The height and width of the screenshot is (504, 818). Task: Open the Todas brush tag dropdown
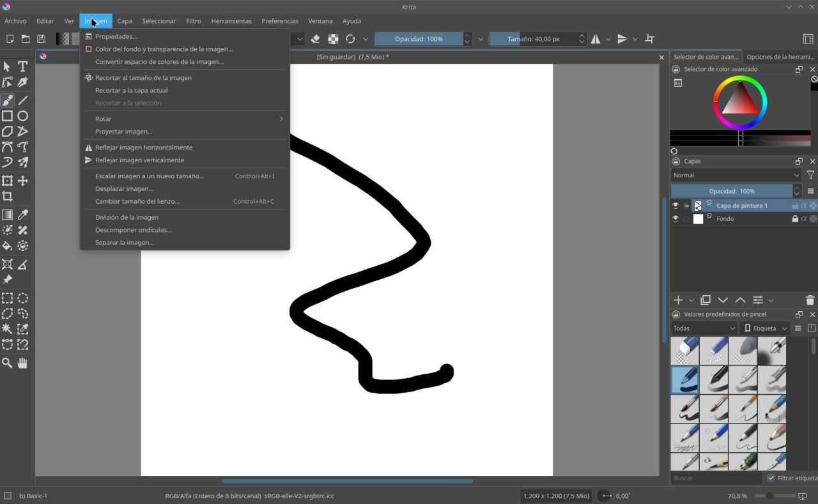coord(704,328)
